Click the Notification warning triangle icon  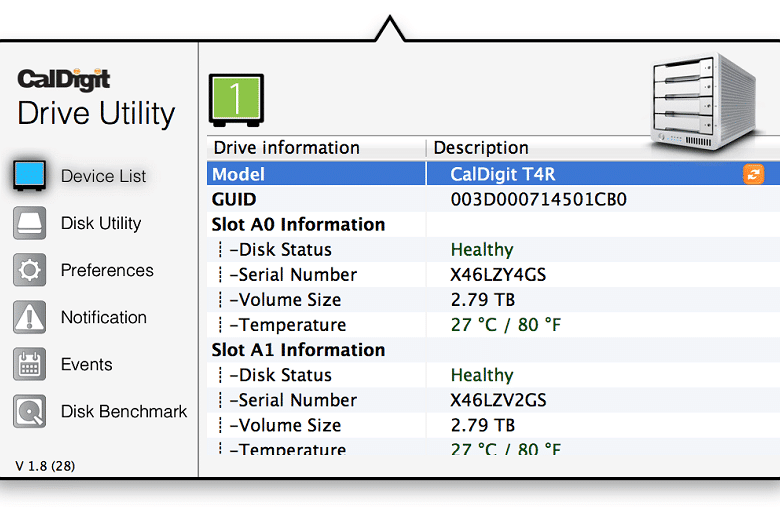click(30, 317)
